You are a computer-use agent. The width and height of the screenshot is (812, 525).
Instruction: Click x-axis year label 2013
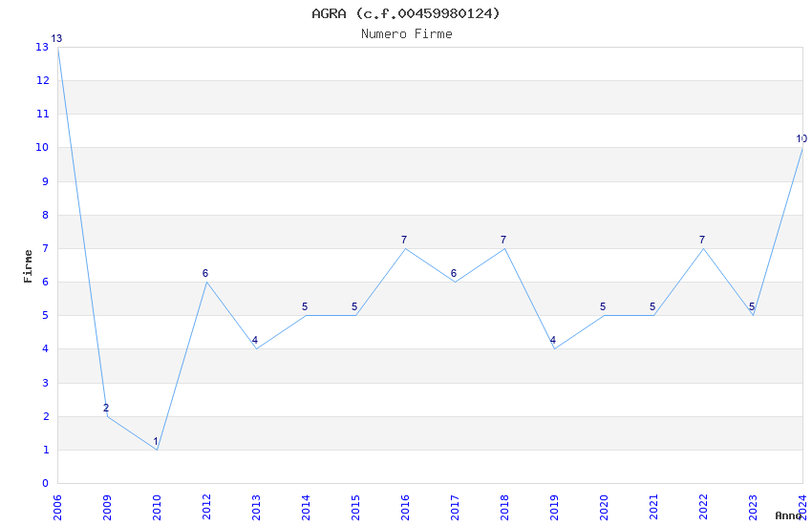click(256, 508)
